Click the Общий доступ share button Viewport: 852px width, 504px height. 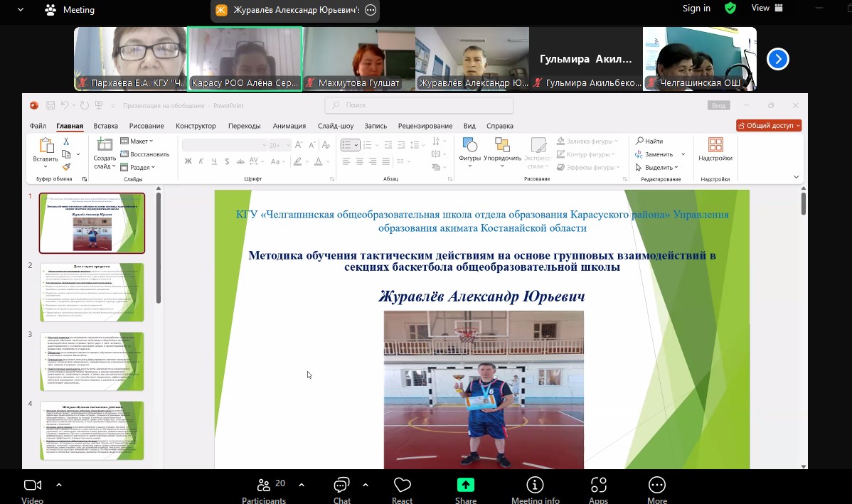click(x=769, y=125)
